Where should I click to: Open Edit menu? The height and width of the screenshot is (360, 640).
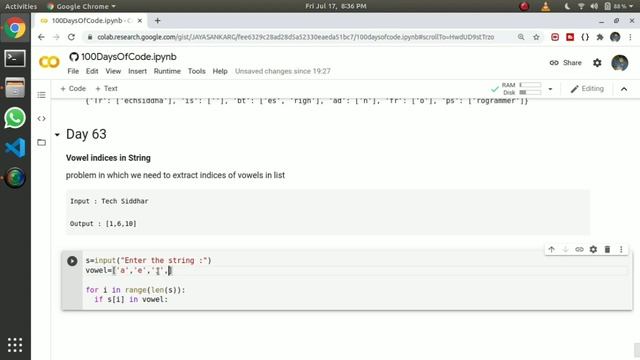[x=92, y=71]
